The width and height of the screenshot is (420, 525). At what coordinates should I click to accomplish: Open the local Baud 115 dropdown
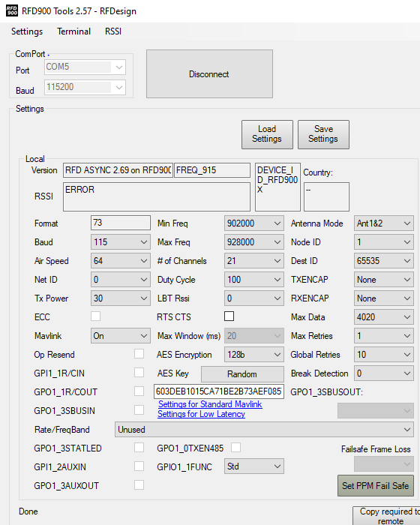click(120, 242)
